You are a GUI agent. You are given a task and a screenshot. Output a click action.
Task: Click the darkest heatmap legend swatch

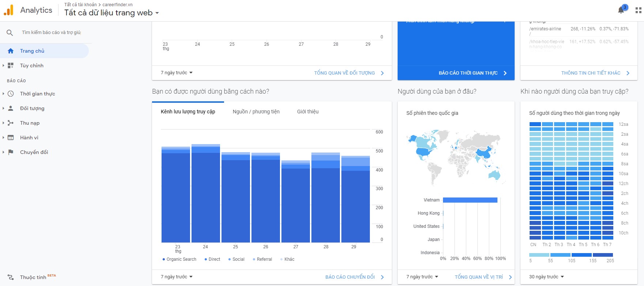(x=603, y=255)
